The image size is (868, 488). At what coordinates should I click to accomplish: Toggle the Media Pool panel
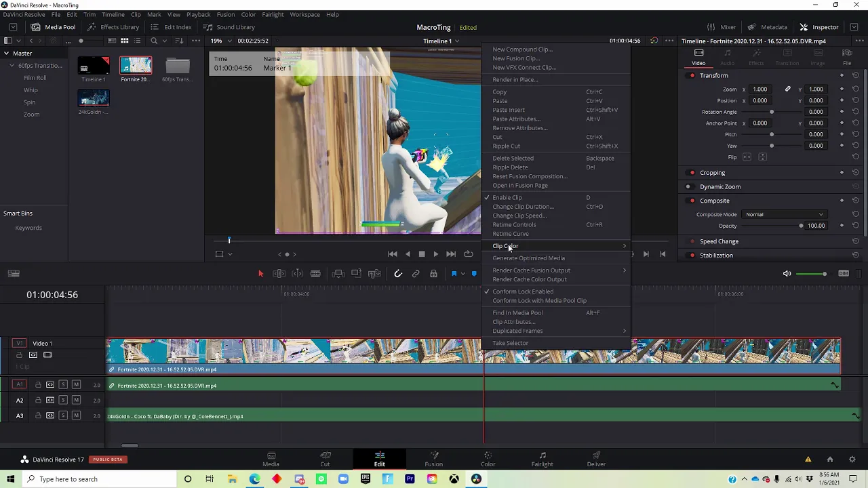pyautogui.click(x=54, y=27)
